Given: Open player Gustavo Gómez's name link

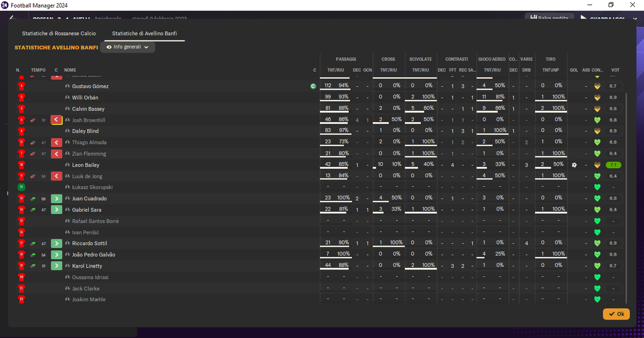Looking at the screenshot, I should [x=90, y=86].
